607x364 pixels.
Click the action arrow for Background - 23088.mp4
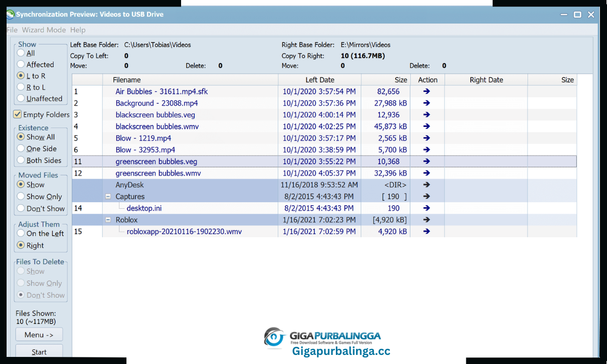426,103
